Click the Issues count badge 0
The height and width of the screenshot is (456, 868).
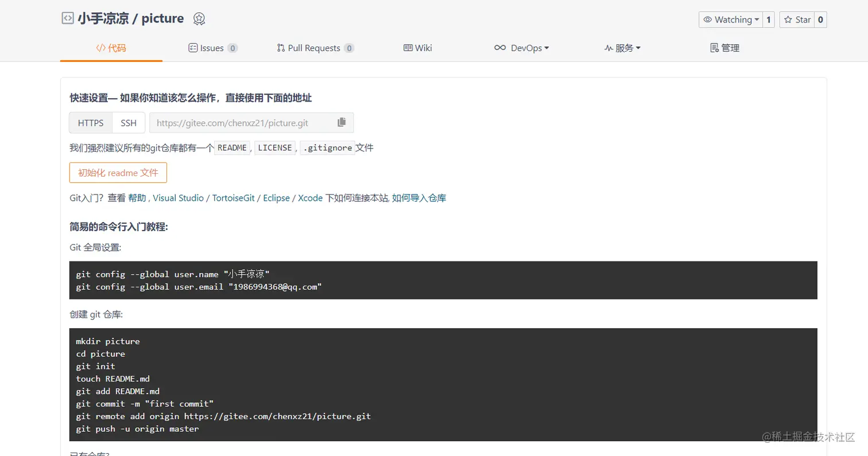tap(232, 48)
